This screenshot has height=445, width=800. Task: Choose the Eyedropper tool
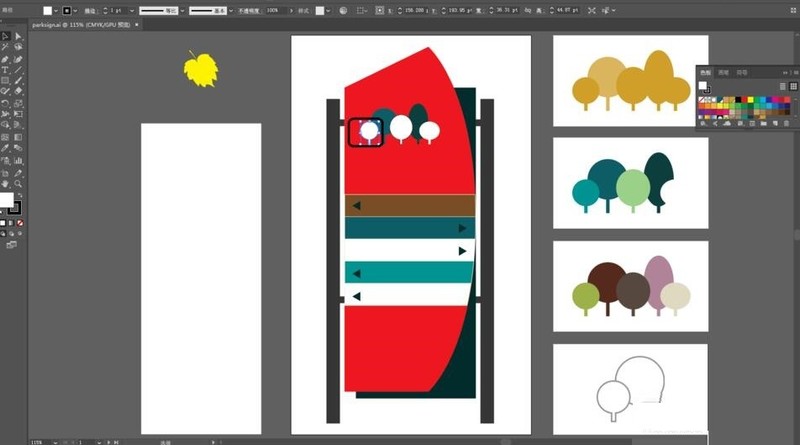(x=5, y=149)
